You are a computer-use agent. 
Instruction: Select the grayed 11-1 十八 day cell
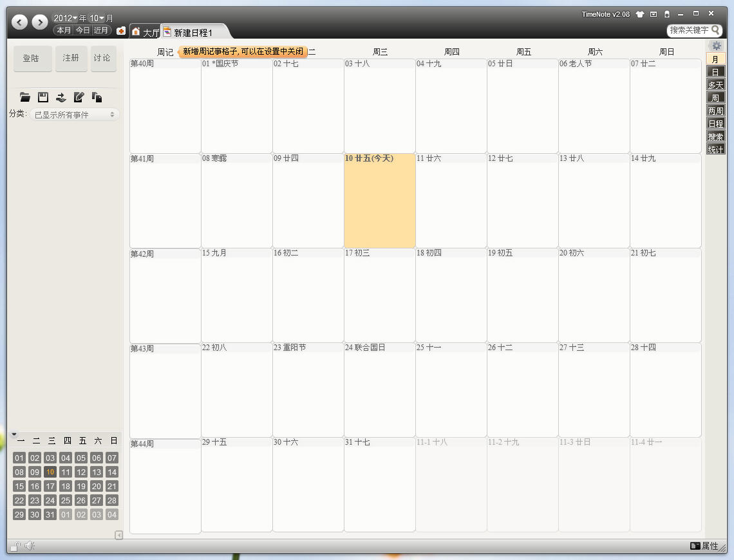[x=451, y=485]
